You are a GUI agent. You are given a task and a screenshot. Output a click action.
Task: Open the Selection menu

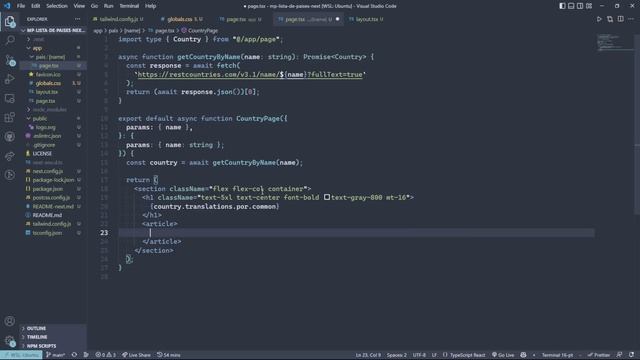[x=57, y=6]
